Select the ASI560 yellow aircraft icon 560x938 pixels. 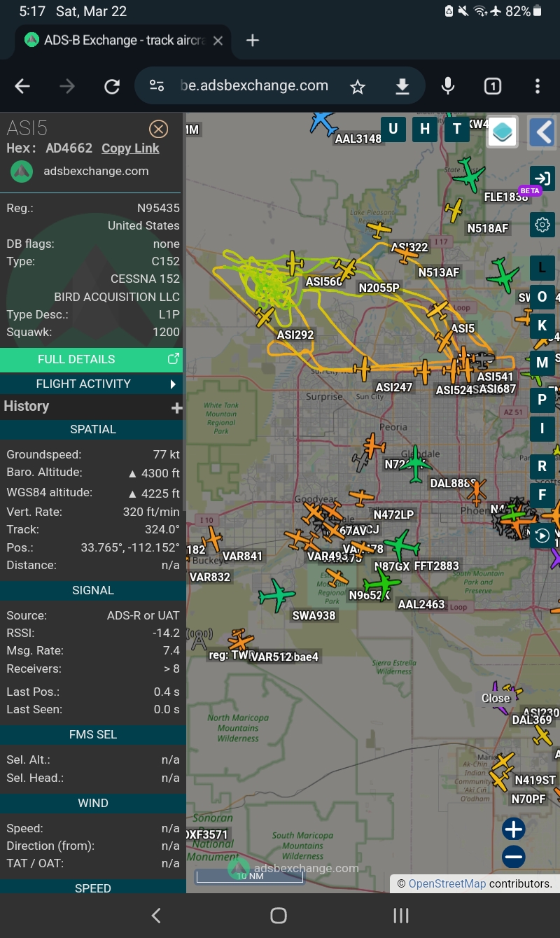[295, 263]
